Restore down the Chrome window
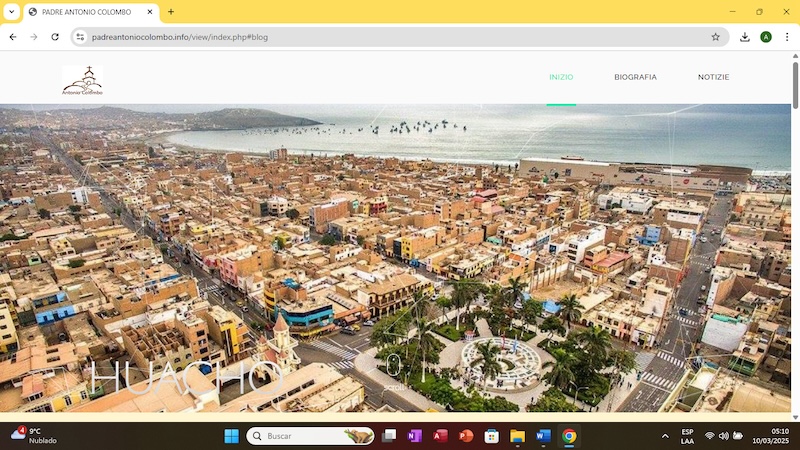Image resolution: width=800 pixels, height=450 pixels. tap(759, 12)
